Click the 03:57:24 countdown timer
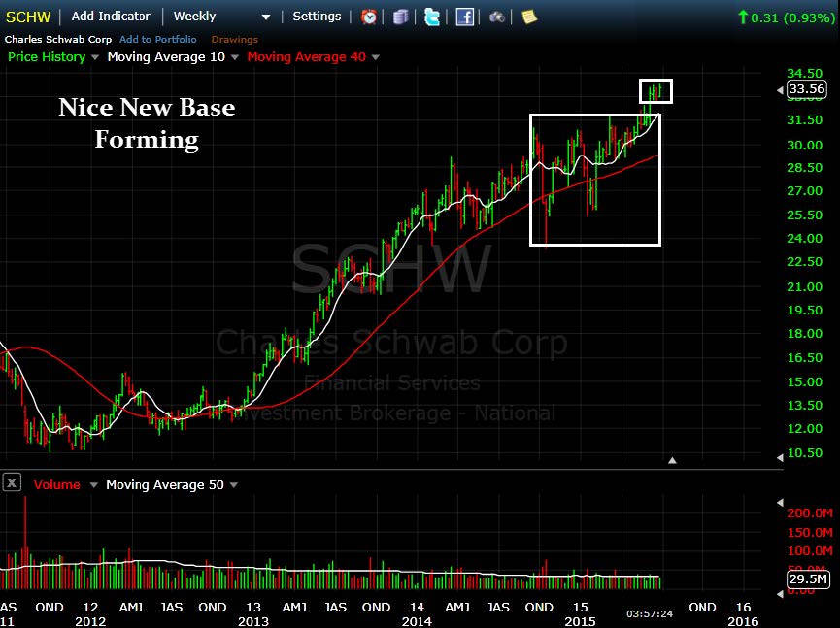 (x=650, y=613)
